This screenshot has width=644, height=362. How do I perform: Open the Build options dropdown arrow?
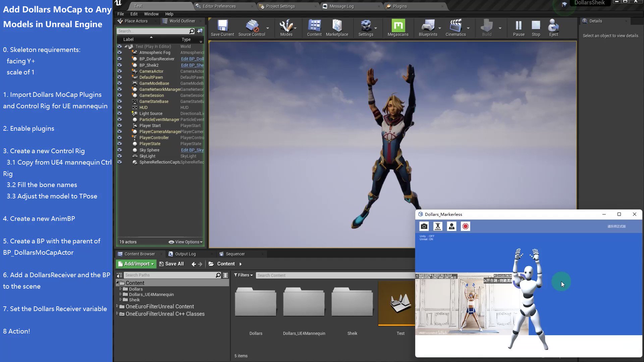tap(500, 28)
